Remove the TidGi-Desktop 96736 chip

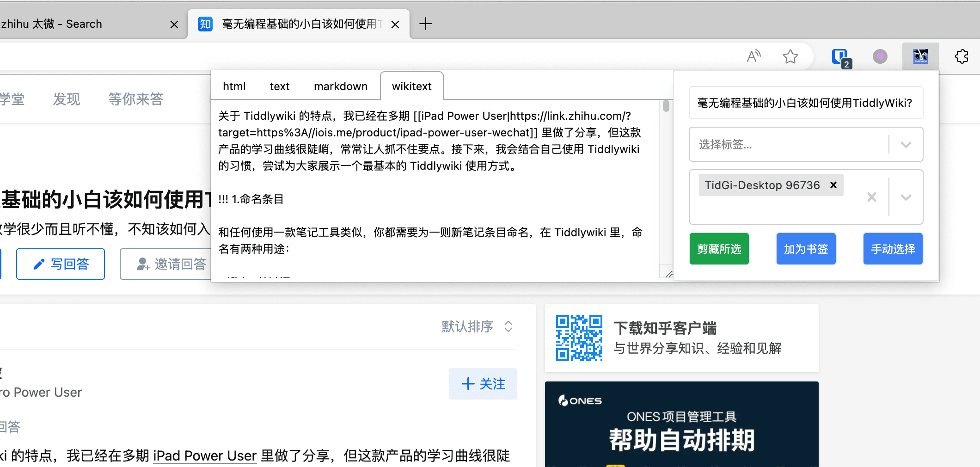(833, 185)
